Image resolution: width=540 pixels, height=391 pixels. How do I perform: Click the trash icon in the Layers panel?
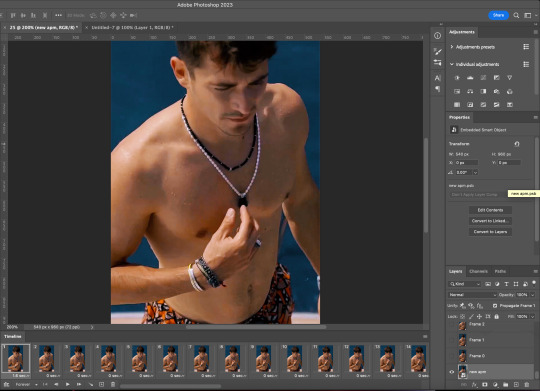pos(527,384)
